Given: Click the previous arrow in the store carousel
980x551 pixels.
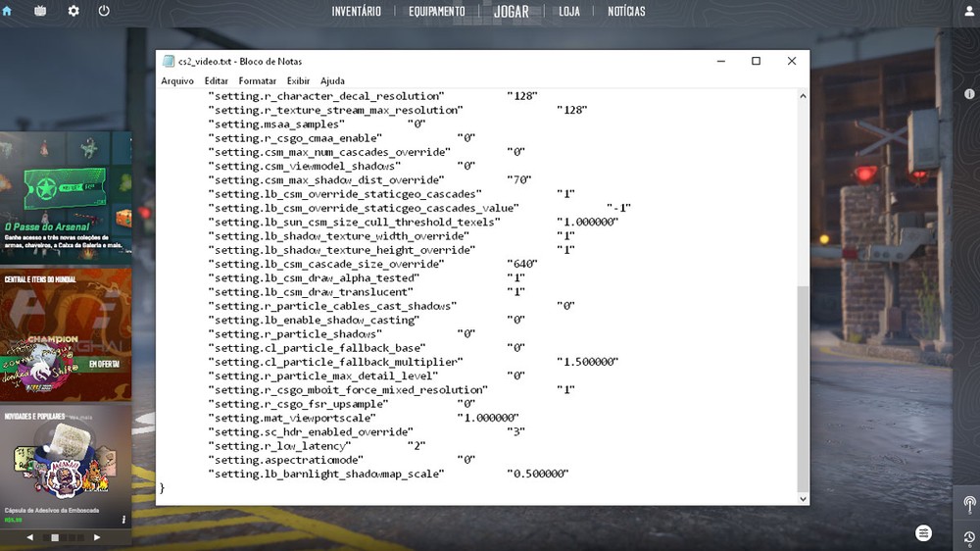Looking at the screenshot, I should coord(30,537).
